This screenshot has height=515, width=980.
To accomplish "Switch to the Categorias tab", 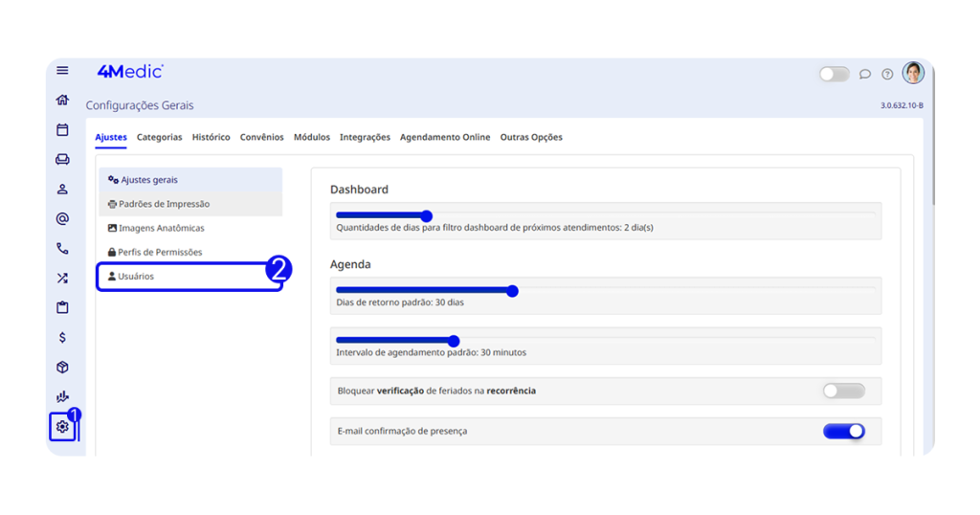I will pos(159,138).
